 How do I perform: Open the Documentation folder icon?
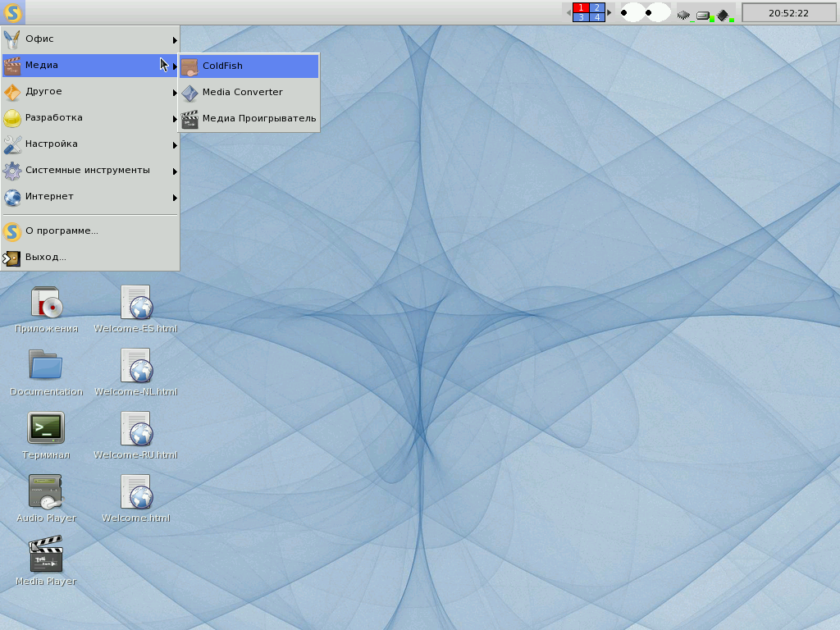pos(46,365)
